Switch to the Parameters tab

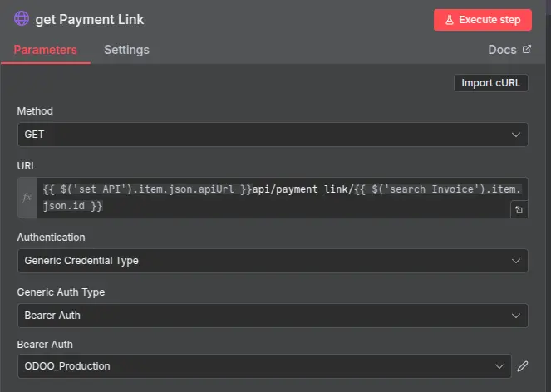click(46, 50)
